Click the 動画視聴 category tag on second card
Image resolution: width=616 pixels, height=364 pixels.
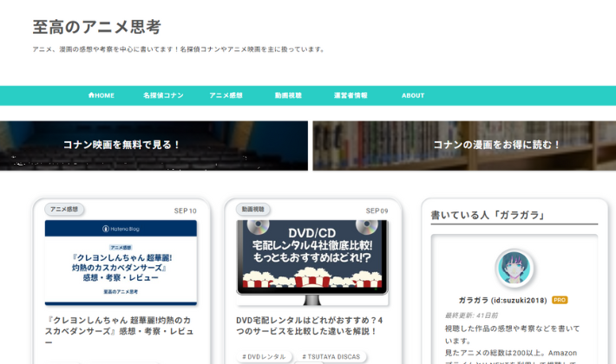click(x=253, y=209)
